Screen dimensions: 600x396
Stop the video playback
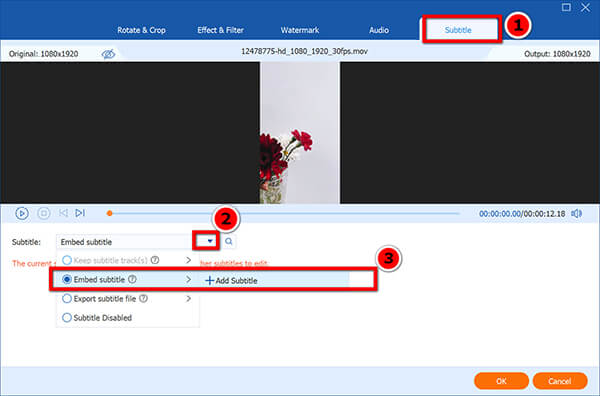(x=44, y=213)
